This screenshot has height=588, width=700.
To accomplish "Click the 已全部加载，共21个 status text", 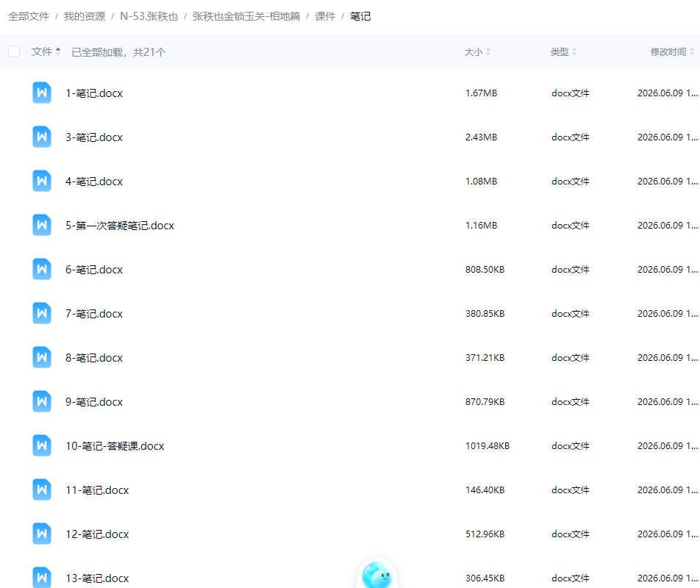I will coord(119,52).
